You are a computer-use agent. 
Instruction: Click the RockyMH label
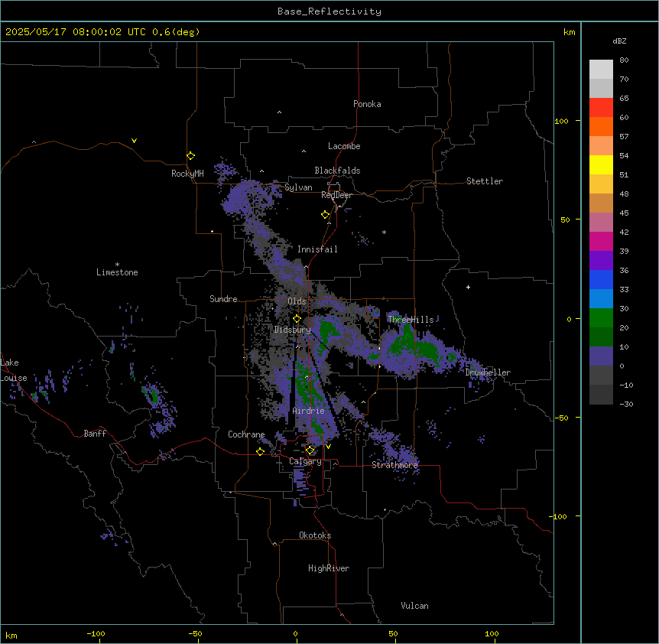click(187, 173)
